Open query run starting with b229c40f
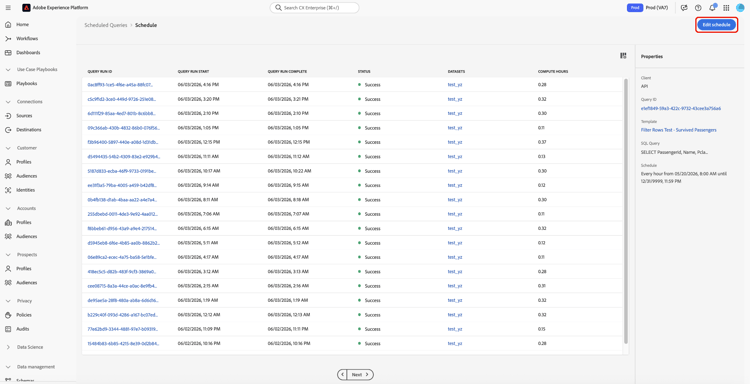Image resolution: width=750 pixels, height=384 pixels. pyautogui.click(x=123, y=315)
